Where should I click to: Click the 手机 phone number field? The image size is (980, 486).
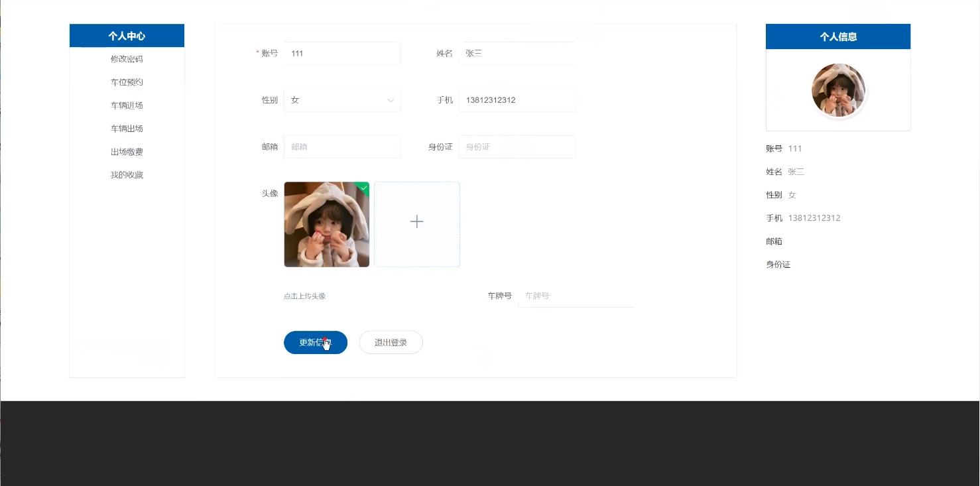click(517, 100)
